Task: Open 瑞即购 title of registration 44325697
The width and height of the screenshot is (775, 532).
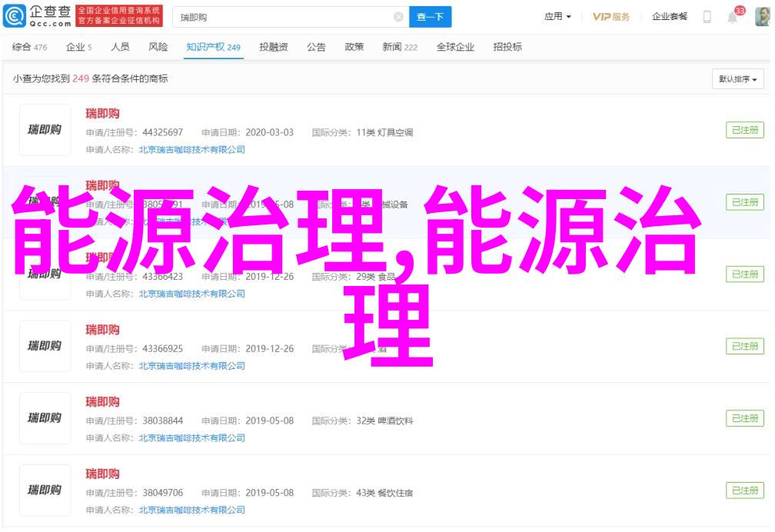Action: (102, 114)
